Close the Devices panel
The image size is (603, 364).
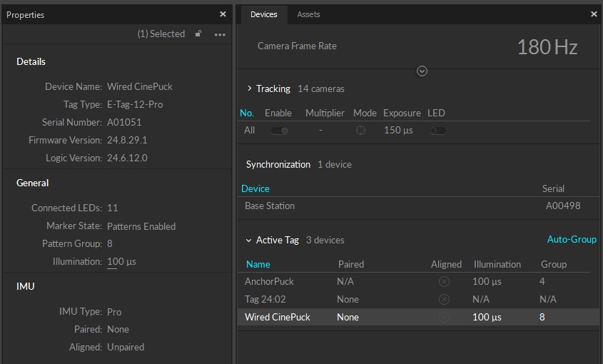point(594,14)
